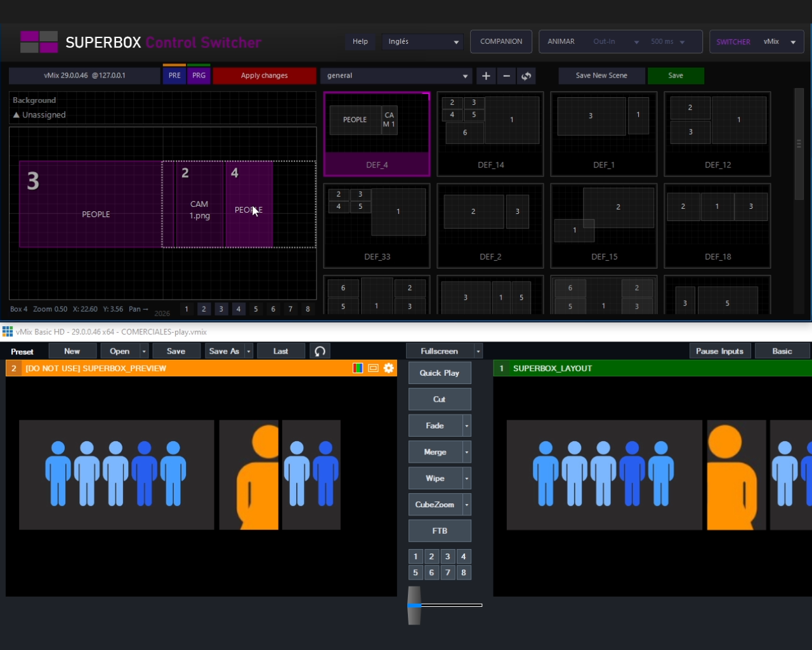Toggle box 7 in the Superbox editor
Image resolution: width=812 pixels, height=650 pixels.
[291, 309]
